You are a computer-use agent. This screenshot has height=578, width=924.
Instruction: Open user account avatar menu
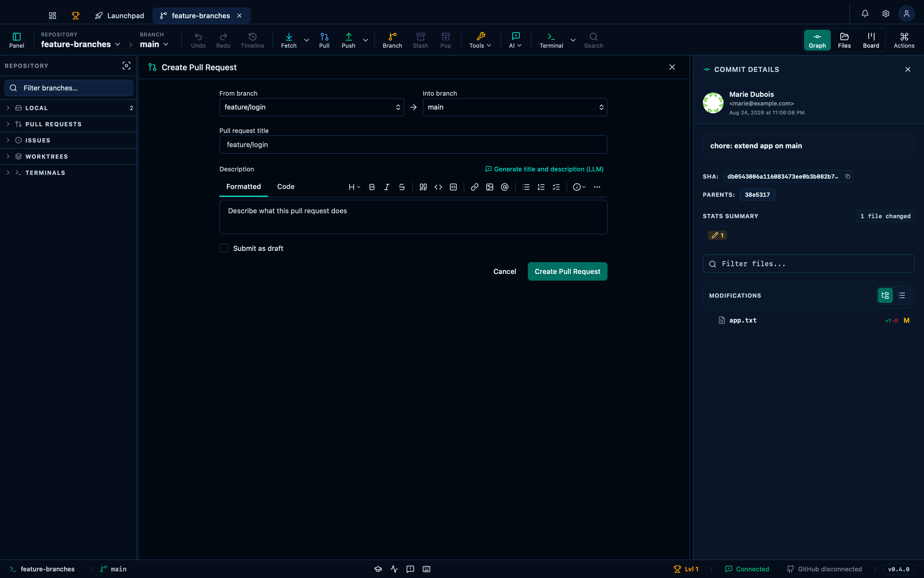[906, 14]
